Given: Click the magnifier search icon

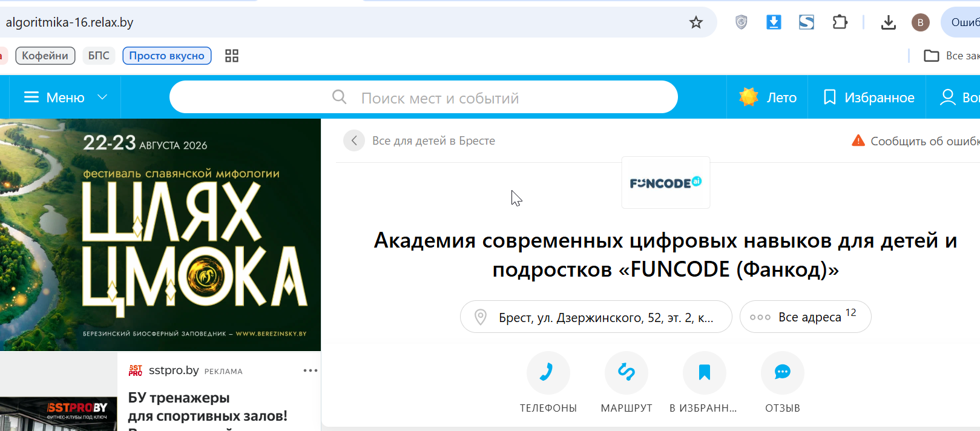Looking at the screenshot, I should point(340,97).
